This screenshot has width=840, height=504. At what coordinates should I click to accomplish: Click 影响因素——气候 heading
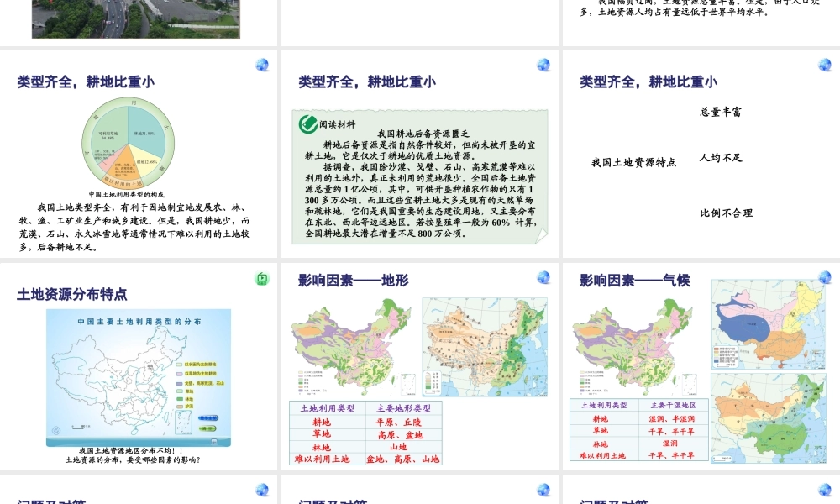[635, 280]
